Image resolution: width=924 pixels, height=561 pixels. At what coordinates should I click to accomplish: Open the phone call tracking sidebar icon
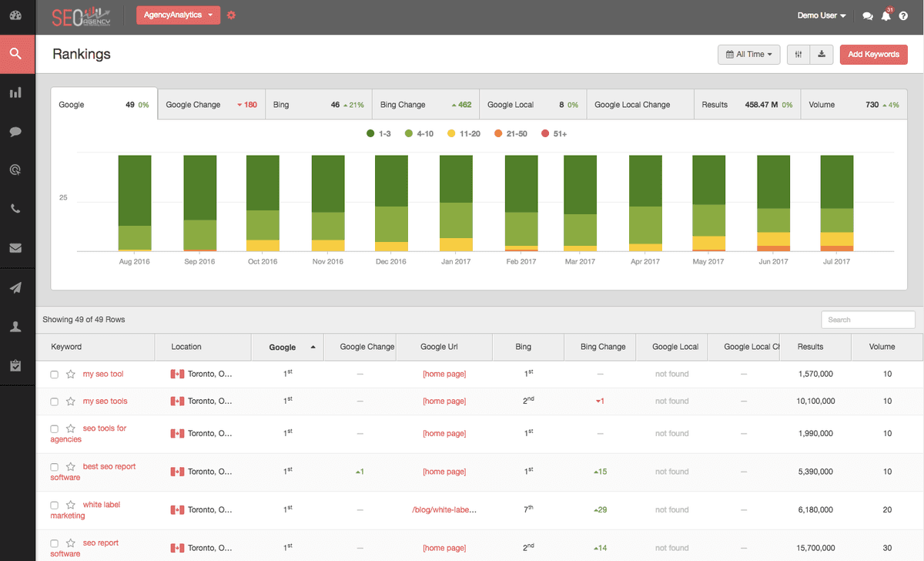point(16,209)
